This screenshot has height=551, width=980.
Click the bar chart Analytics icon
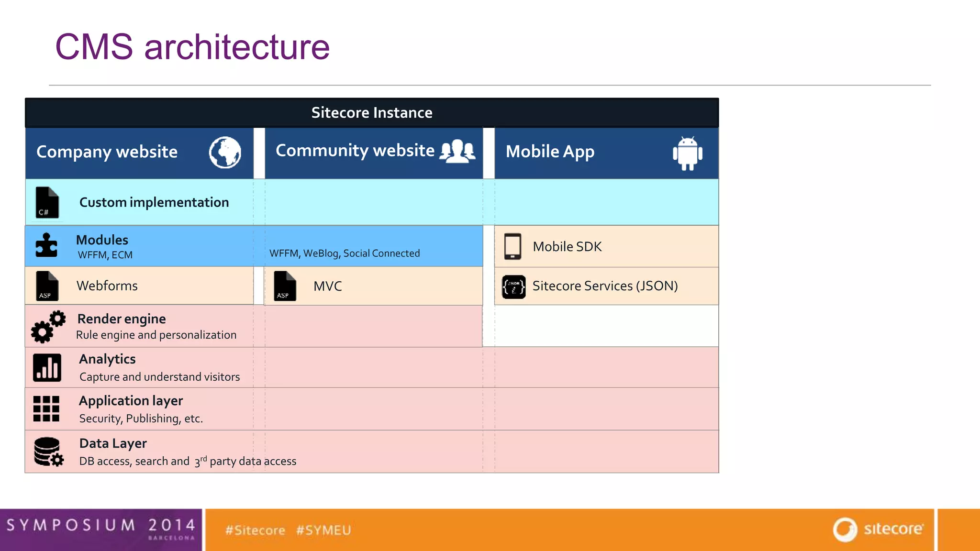(47, 367)
